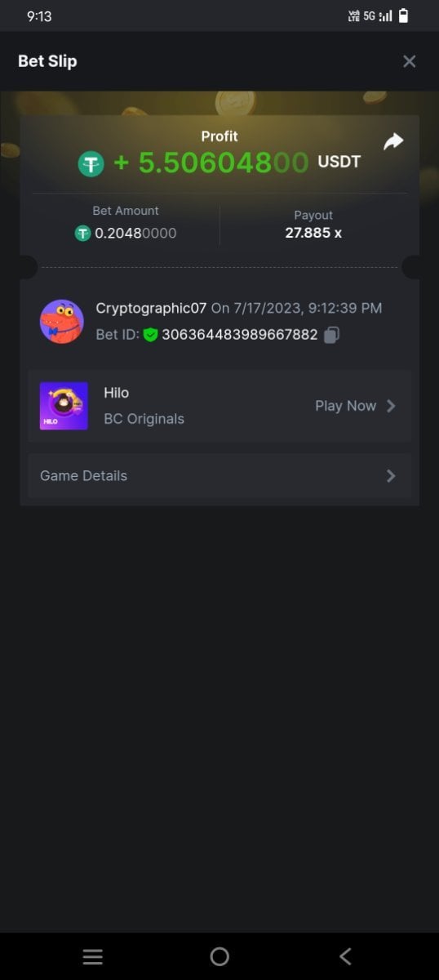Expand the Game Details row

(219, 476)
